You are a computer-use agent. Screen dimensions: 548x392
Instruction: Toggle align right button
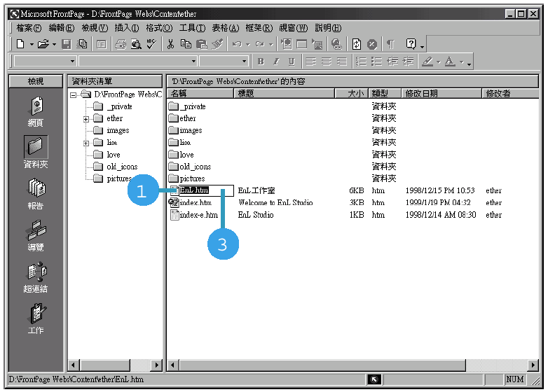tap(341, 62)
